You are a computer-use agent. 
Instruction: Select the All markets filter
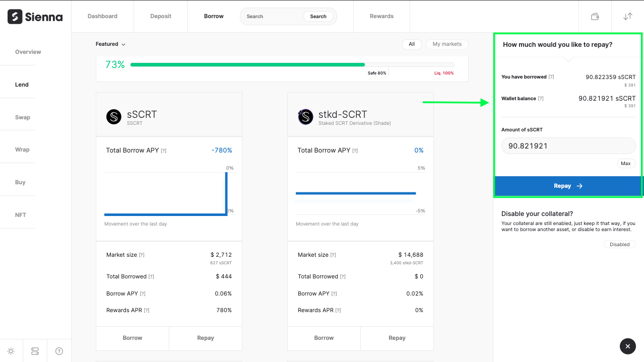(412, 44)
